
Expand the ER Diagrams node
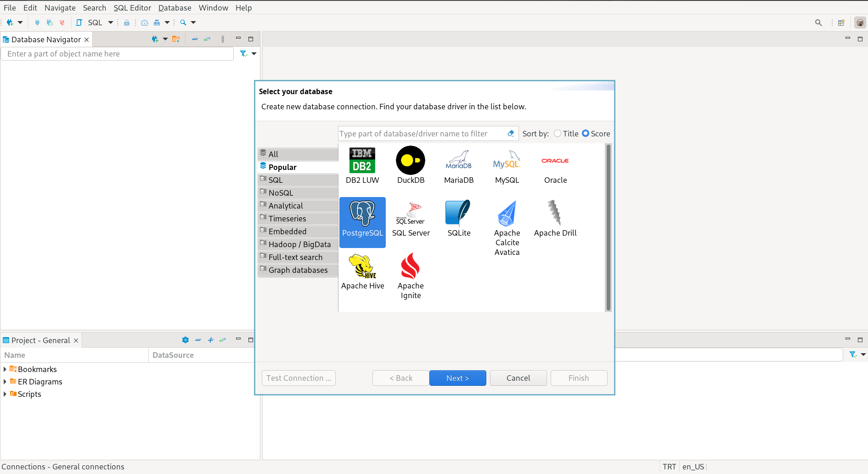5,382
